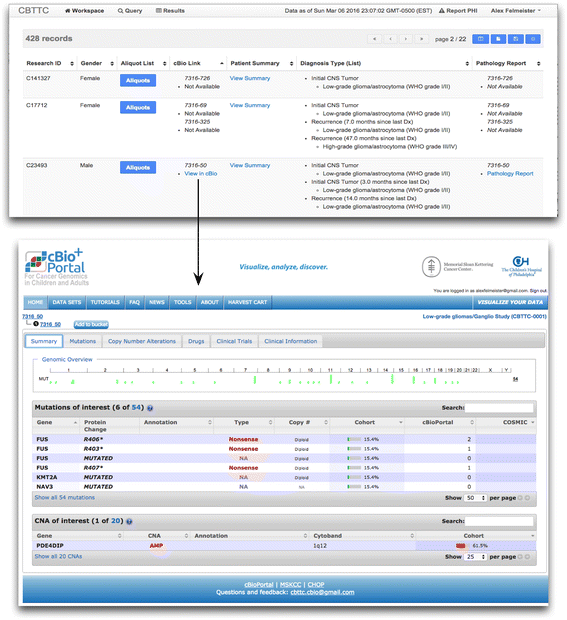Image resolution: width=567 pixels, height=620 pixels.
Task: Jump to last page of records
Action: (421, 39)
